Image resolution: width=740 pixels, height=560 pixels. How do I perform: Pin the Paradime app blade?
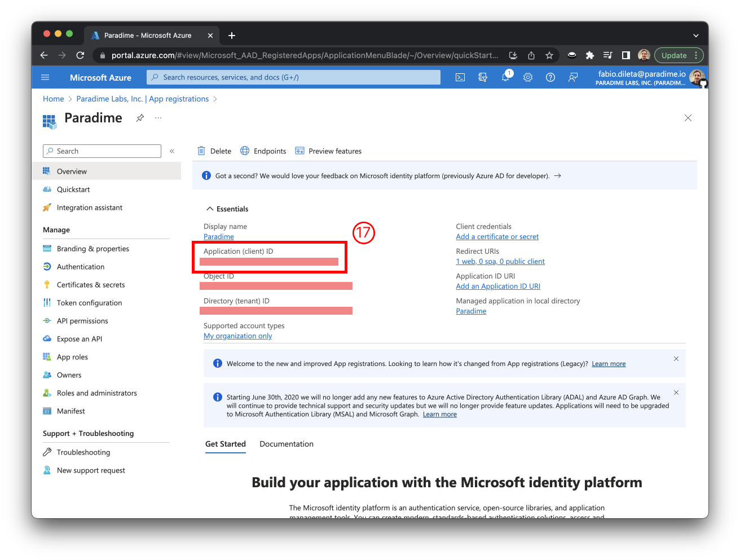(x=140, y=118)
